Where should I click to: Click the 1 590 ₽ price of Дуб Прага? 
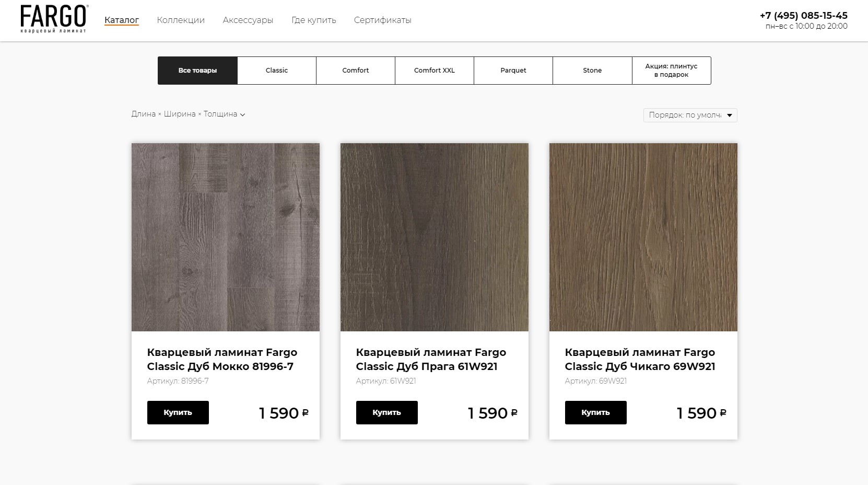coord(492,413)
